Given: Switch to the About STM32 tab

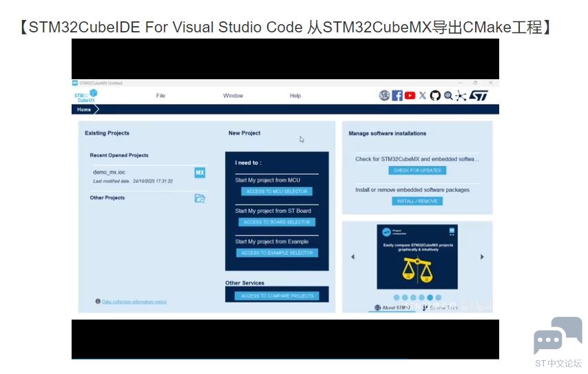Looking at the screenshot, I should point(392,308).
